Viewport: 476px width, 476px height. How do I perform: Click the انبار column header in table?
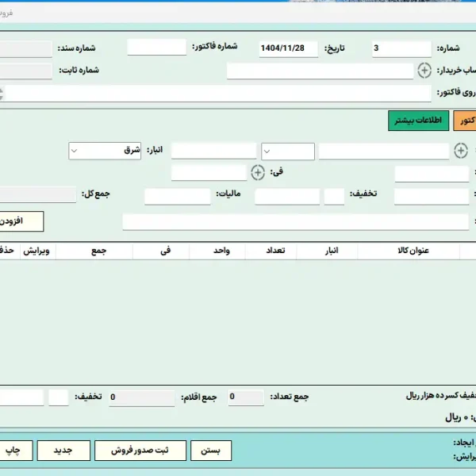click(327, 251)
